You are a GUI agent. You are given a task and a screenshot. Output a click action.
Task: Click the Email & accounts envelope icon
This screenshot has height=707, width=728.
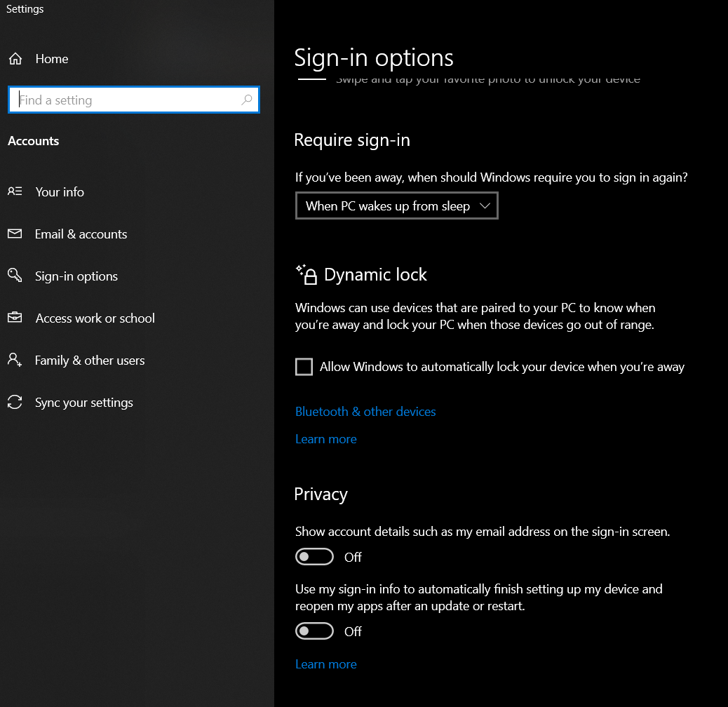click(15, 234)
